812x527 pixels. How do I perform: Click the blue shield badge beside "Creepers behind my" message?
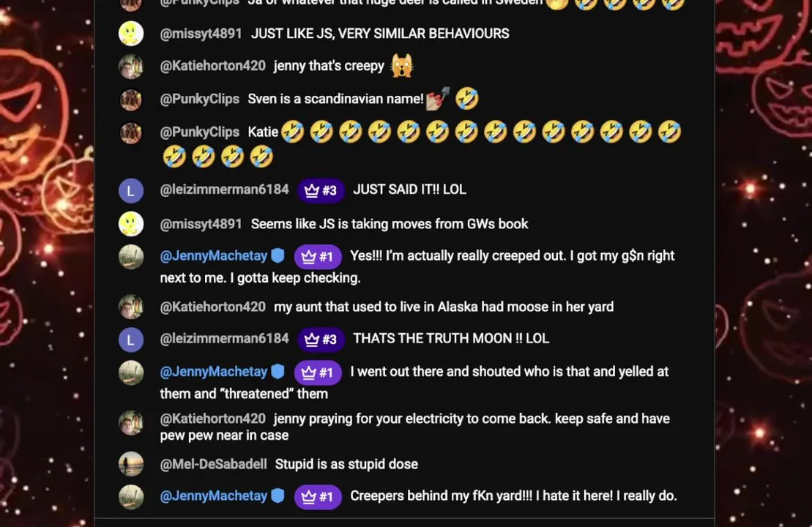click(x=278, y=496)
